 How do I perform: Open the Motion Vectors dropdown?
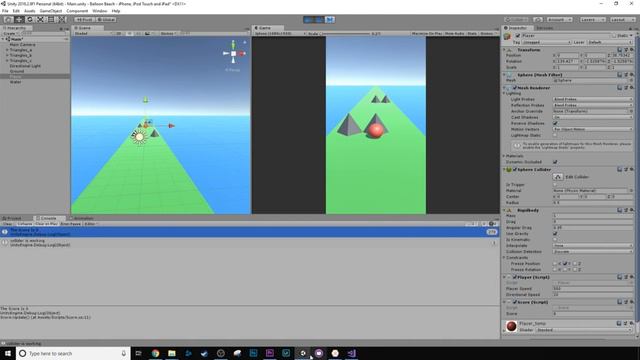(x=593, y=129)
